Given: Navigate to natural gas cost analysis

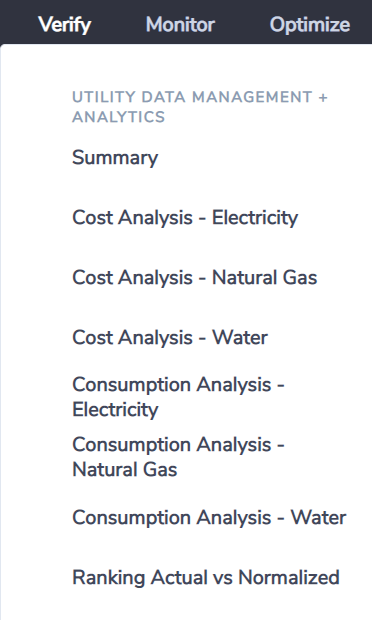Looking at the screenshot, I should click(x=194, y=277).
